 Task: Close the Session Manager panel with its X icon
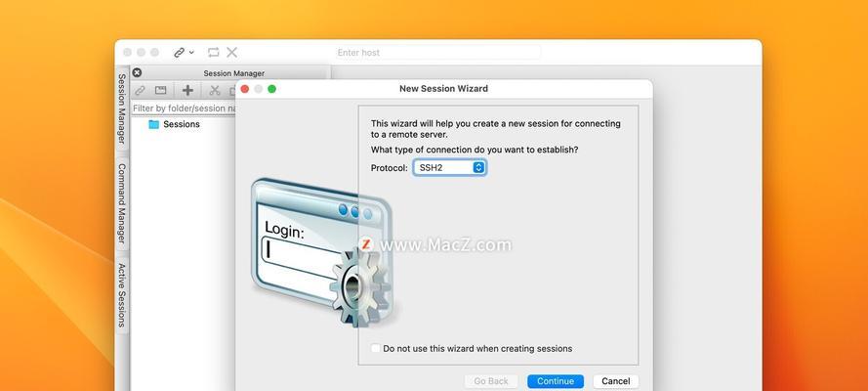138,72
